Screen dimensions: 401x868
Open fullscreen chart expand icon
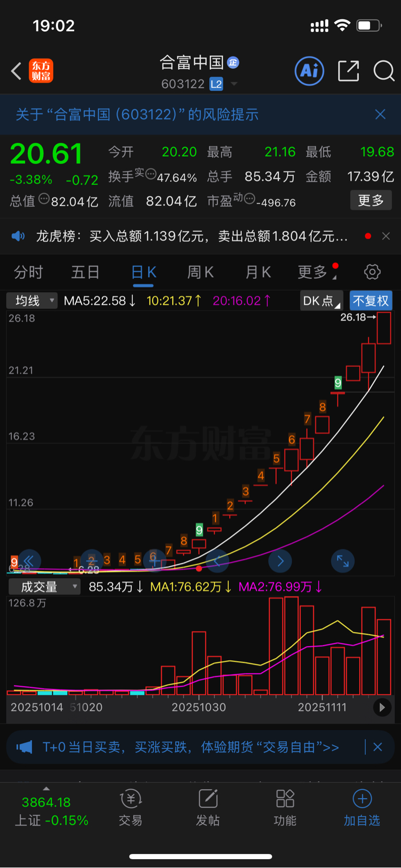click(x=343, y=561)
